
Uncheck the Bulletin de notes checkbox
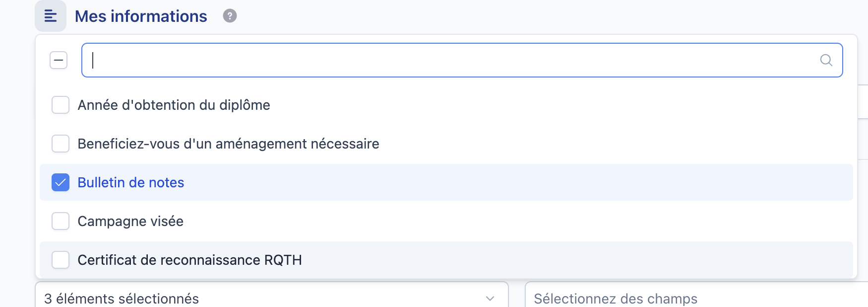click(61, 182)
